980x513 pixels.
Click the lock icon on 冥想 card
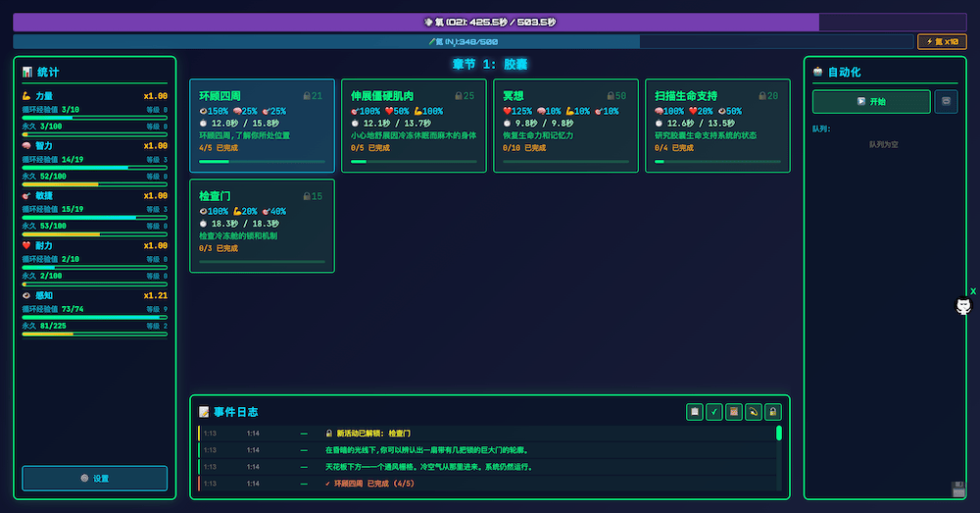click(611, 96)
